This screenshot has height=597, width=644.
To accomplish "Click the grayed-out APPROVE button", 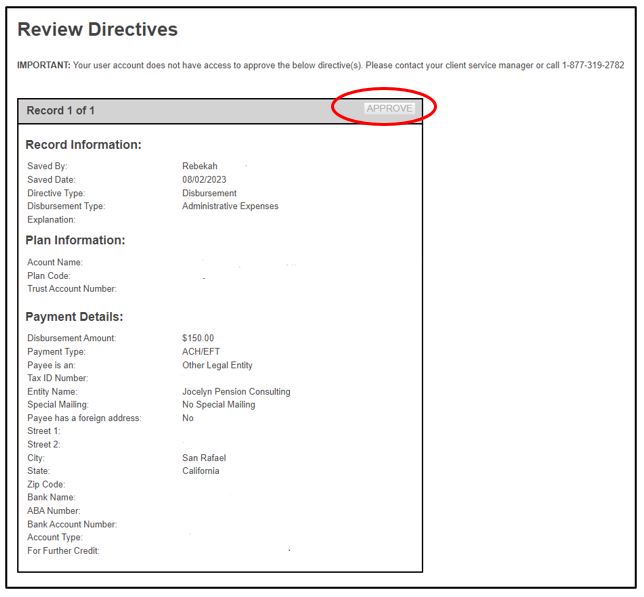I will pyautogui.click(x=389, y=108).
